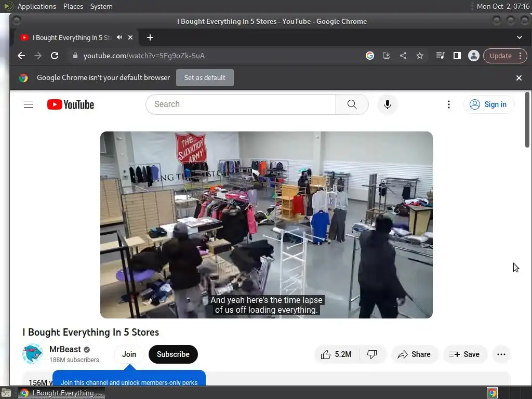The width and height of the screenshot is (532, 399).
Task: Click the share page icon in address bar
Action: point(403,56)
